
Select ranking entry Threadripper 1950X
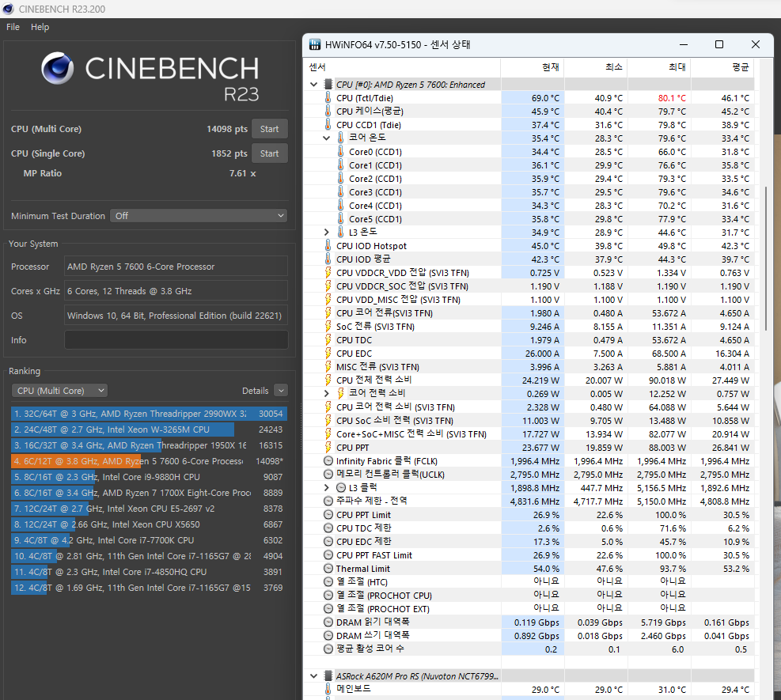point(149,445)
